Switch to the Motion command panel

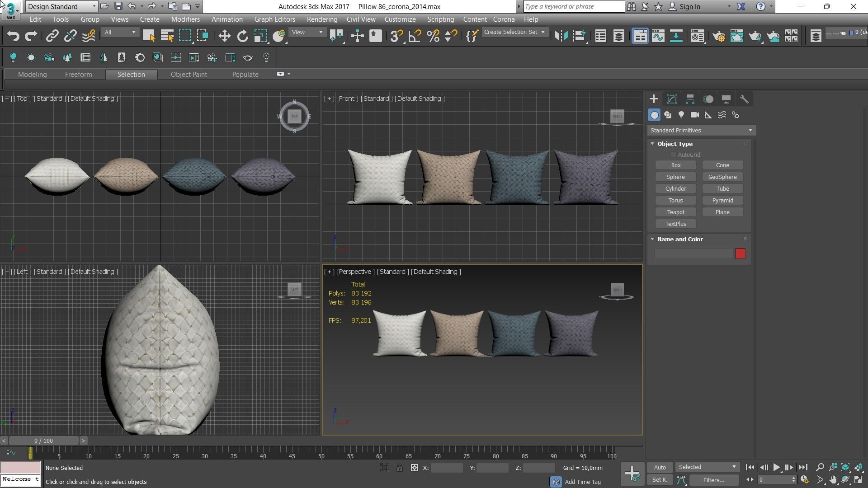[708, 99]
